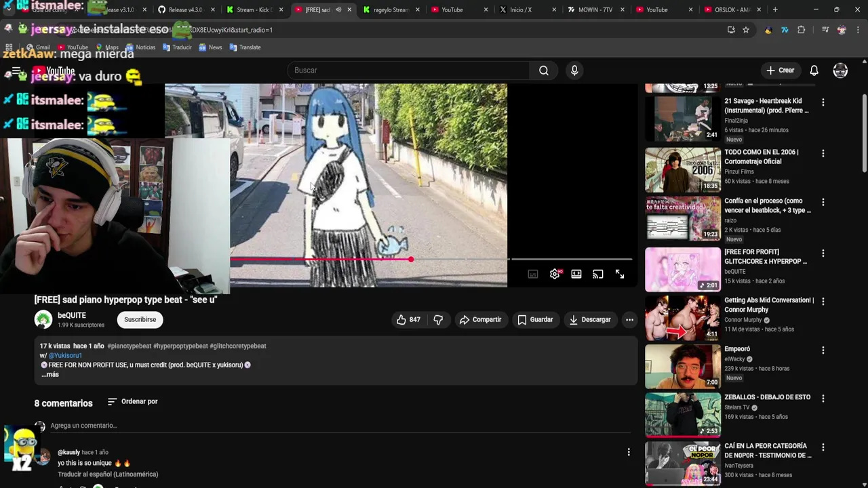Open YouTube notifications bell
The height and width of the screenshot is (488, 868).
pyautogui.click(x=814, y=70)
